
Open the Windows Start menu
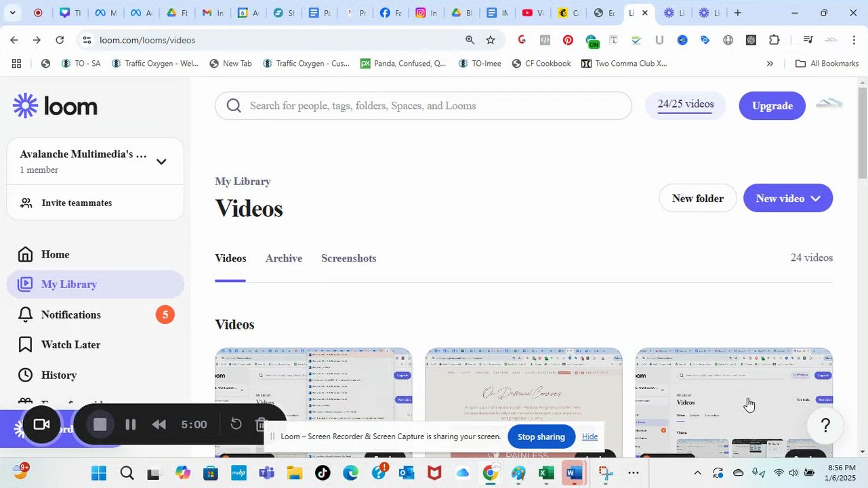[x=98, y=473]
